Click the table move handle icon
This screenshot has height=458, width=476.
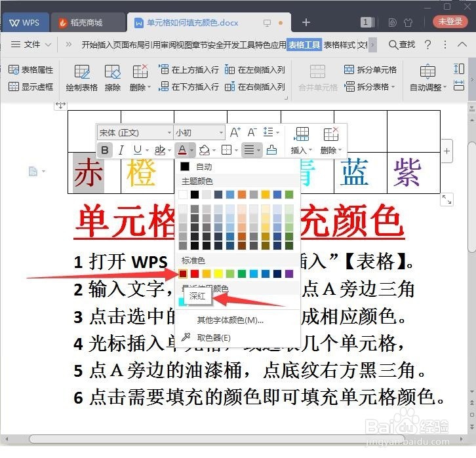[x=61, y=105]
